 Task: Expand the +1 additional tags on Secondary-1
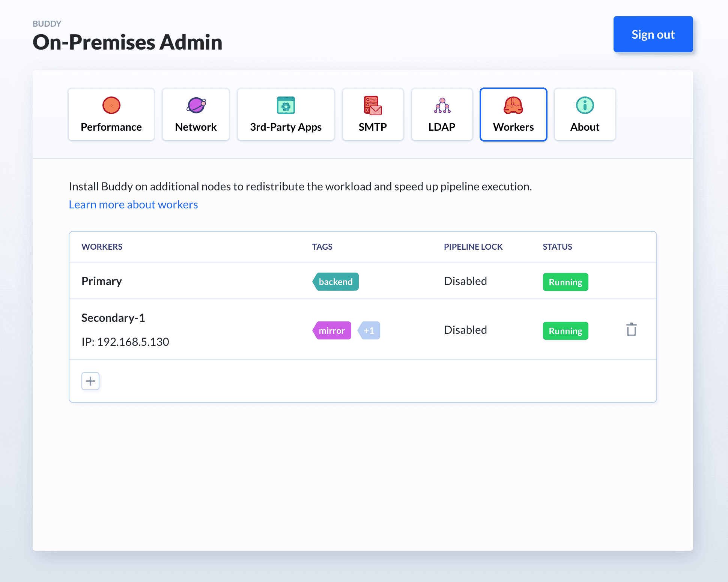(x=368, y=330)
